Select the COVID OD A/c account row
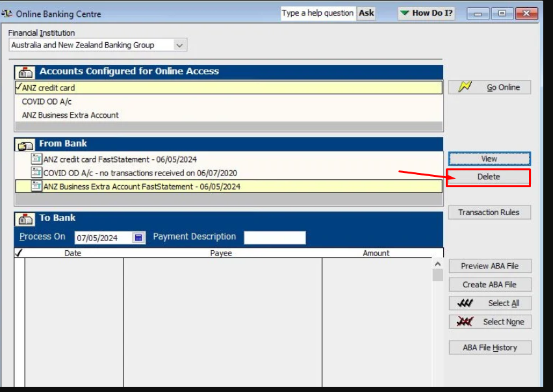Screen dimensions: 553x392 tap(229, 101)
